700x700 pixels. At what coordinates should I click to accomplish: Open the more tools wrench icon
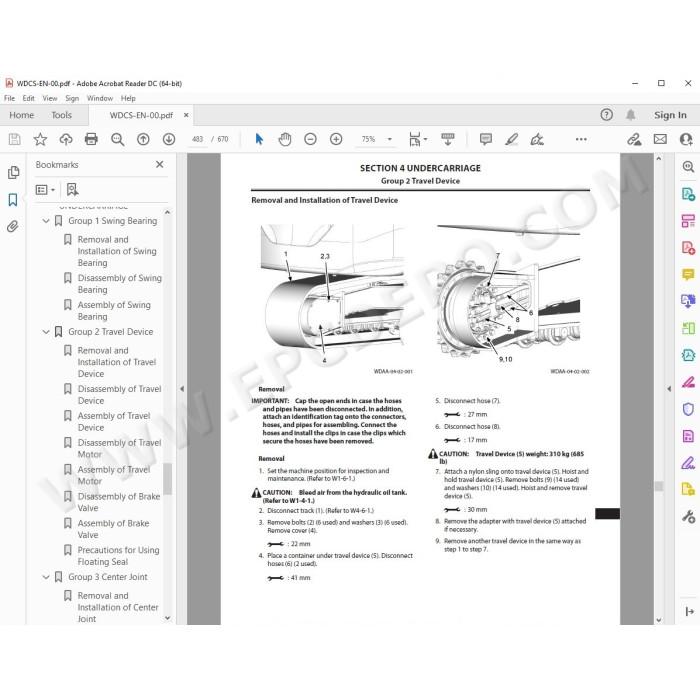point(688,517)
